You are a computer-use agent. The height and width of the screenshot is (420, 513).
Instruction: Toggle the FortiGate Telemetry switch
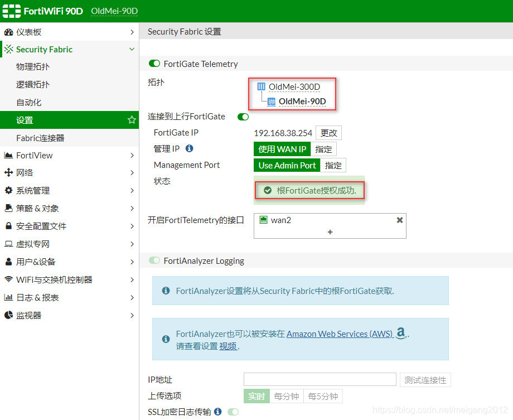(x=154, y=63)
